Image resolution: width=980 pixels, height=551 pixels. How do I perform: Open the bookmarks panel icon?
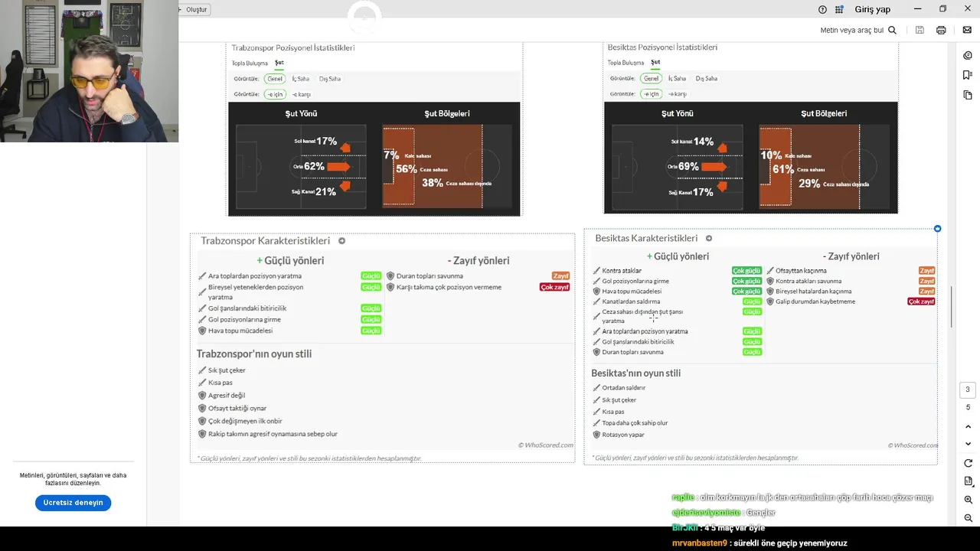(968, 75)
